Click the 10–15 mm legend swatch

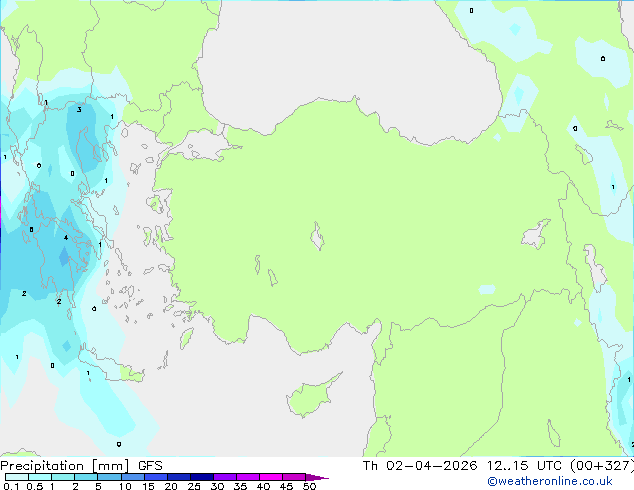pos(132,477)
